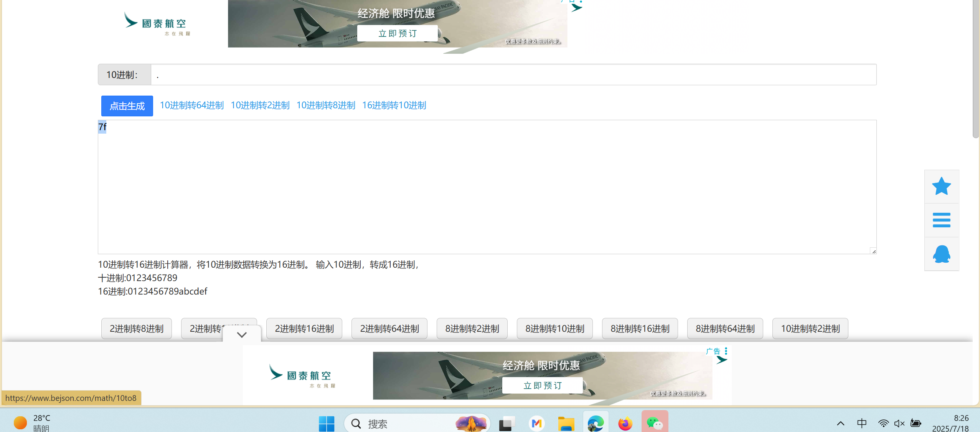The height and width of the screenshot is (432, 980).
Task: Launch Firefox from the taskbar
Action: pyautogui.click(x=624, y=423)
